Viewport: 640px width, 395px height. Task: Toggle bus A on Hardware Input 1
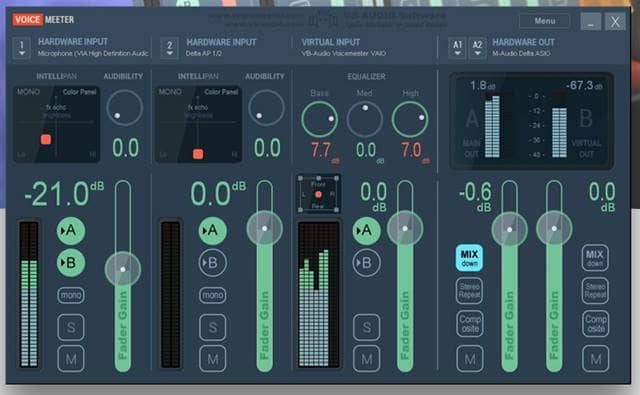click(x=71, y=231)
